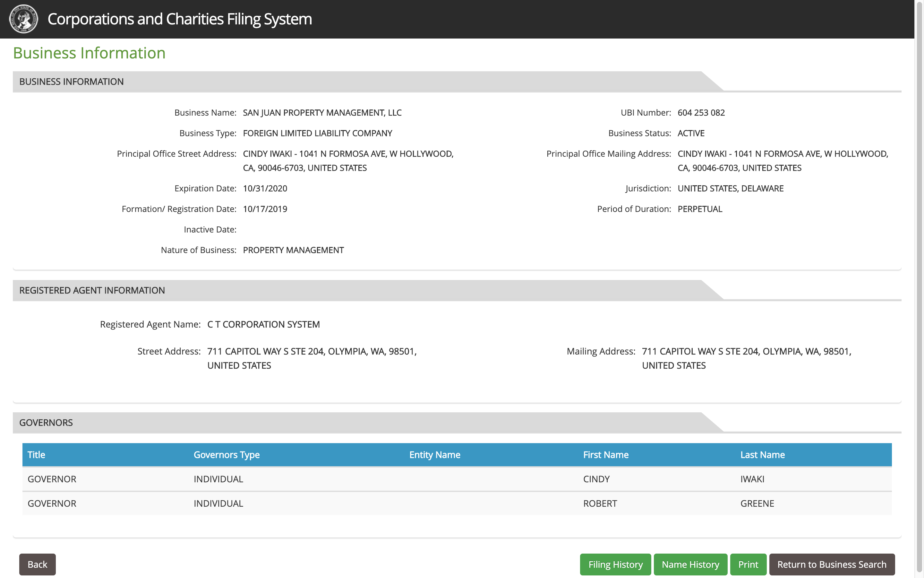924x578 pixels.
Task: Click UBI number 604 253 082
Action: (701, 112)
